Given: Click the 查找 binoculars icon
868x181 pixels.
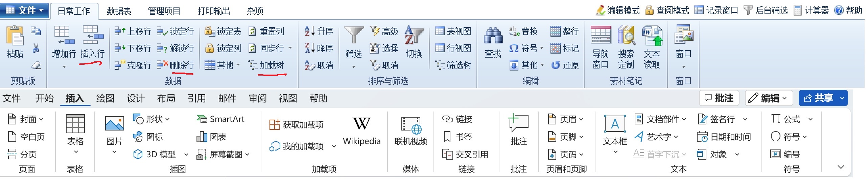Looking at the screenshot, I should 493,36.
